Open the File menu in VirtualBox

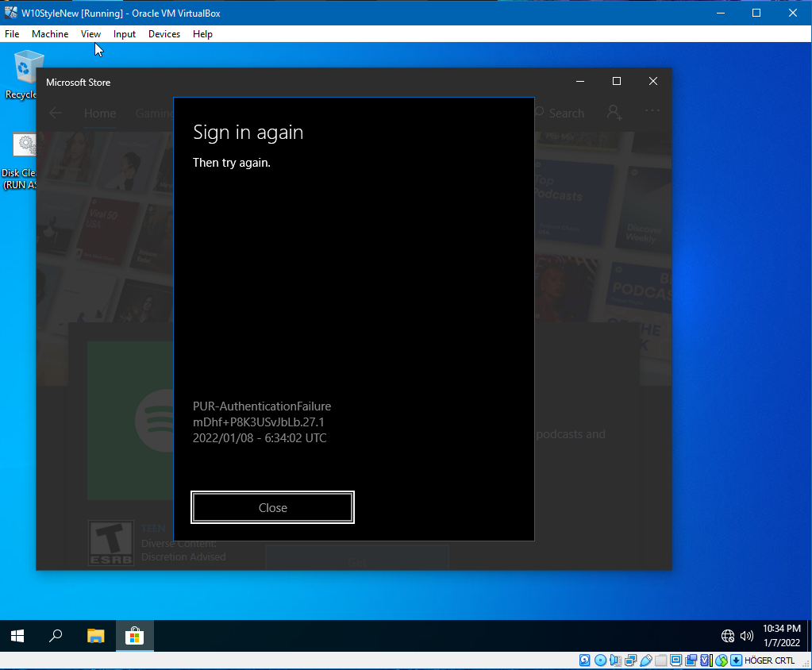click(x=12, y=33)
